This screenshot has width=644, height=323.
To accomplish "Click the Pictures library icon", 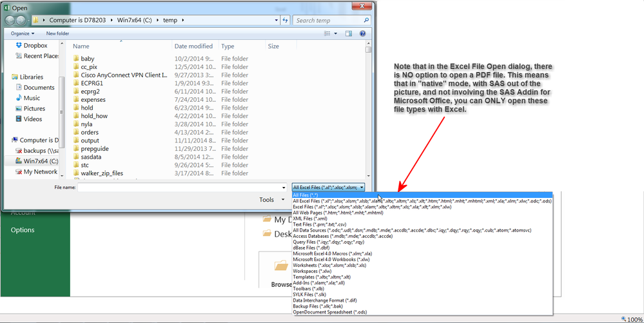I will point(19,108).
